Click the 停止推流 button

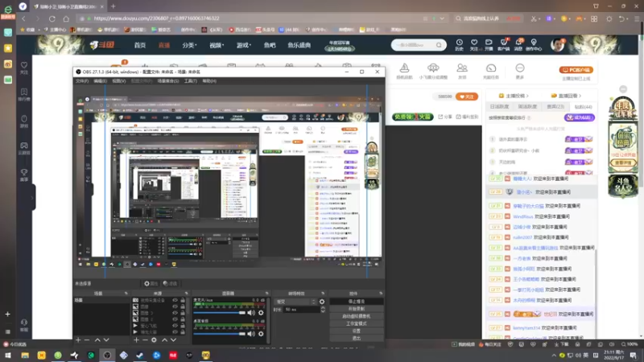tap(356, 301)
